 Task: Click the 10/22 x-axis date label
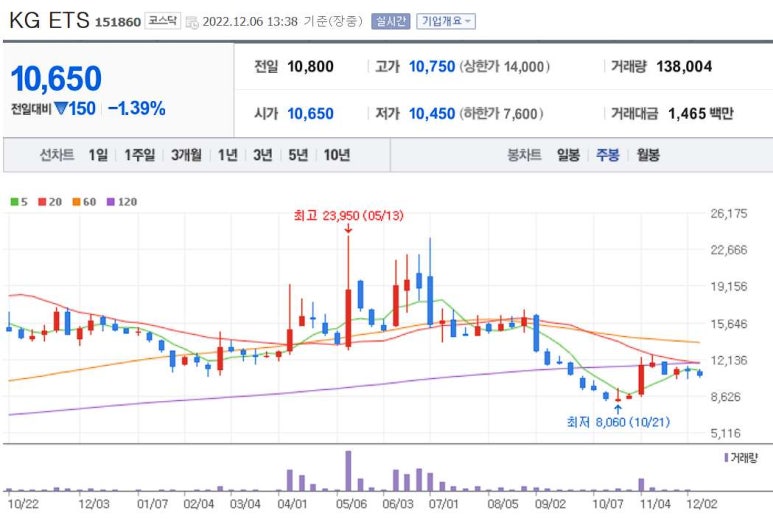tap(23, 504)
